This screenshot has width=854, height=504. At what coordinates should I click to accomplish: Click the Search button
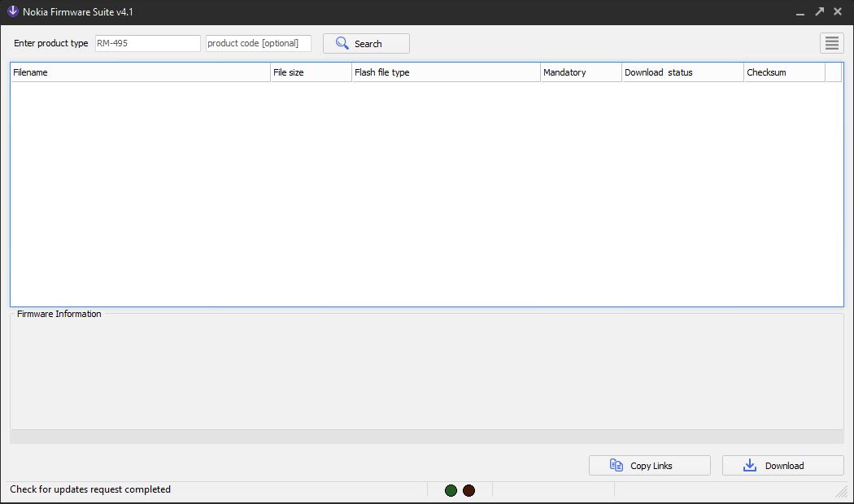coord(366,44)
